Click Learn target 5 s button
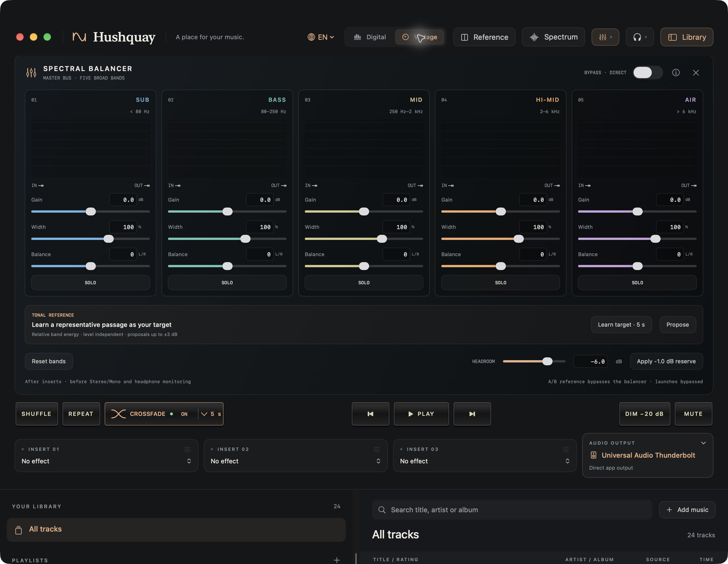 click(x=621, y=324)
